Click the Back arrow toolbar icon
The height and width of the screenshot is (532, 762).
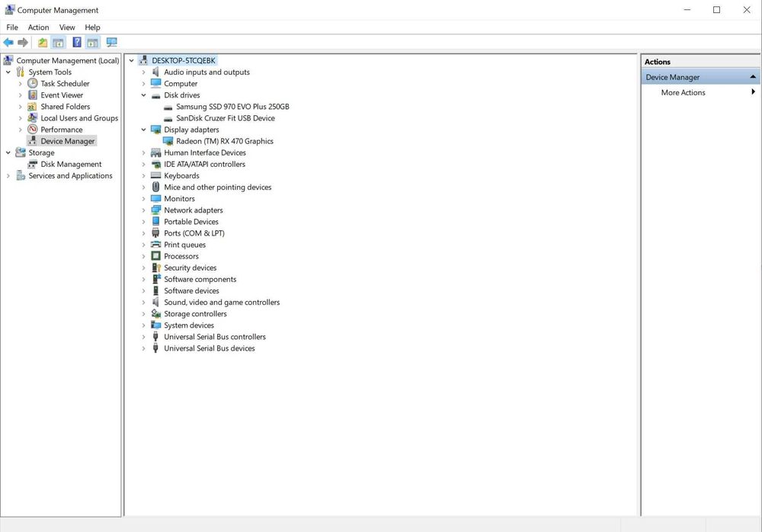pyautogui.click(x=8, y=43)
